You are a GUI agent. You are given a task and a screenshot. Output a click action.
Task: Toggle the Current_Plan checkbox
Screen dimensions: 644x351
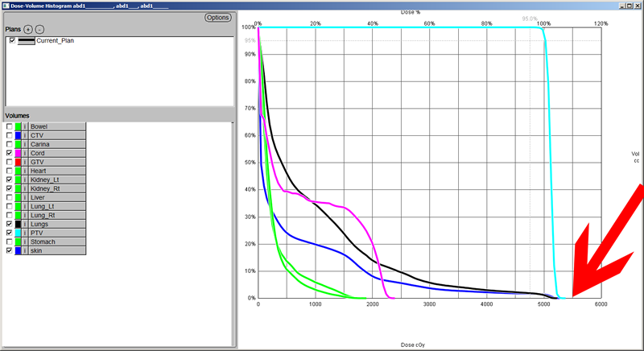coord(12,40)
